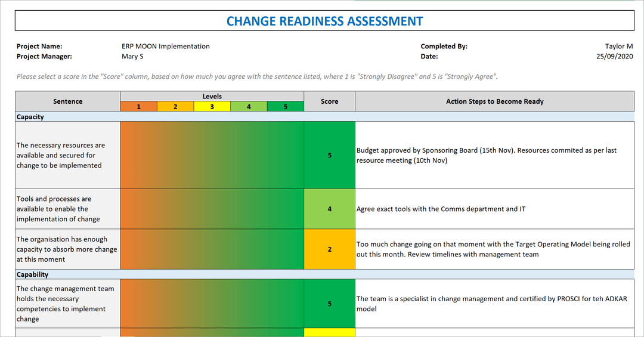Select score 2 cell for organisation capacity
The image size is (644, 337).
[x=329, y=249]
